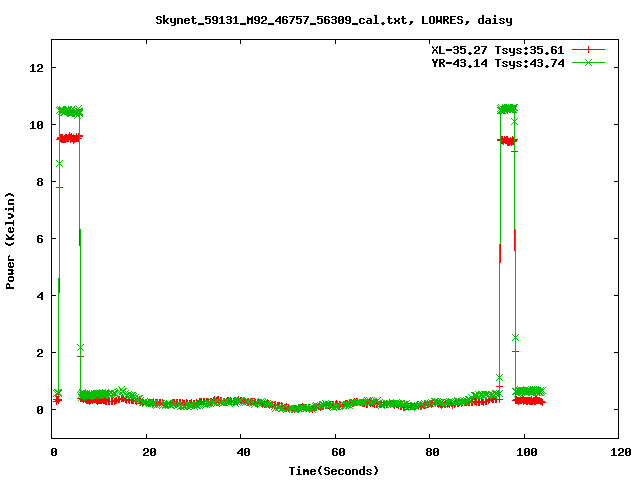Image resolution: width=640 pixels, height=480 pixels.
Task: Click the plot title Skynet_59131_M92 cal.txt
Action: [x=334, y=20]
